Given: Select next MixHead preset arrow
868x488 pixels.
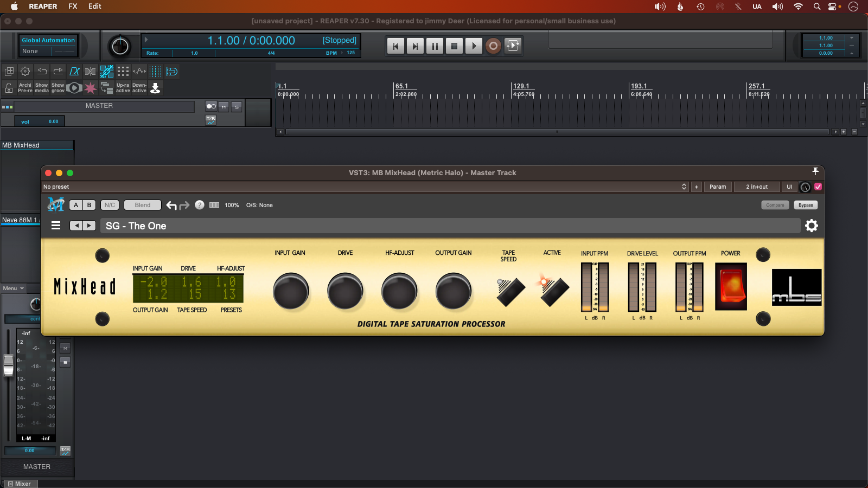Looking at the screenshot, I should [90, 226].
